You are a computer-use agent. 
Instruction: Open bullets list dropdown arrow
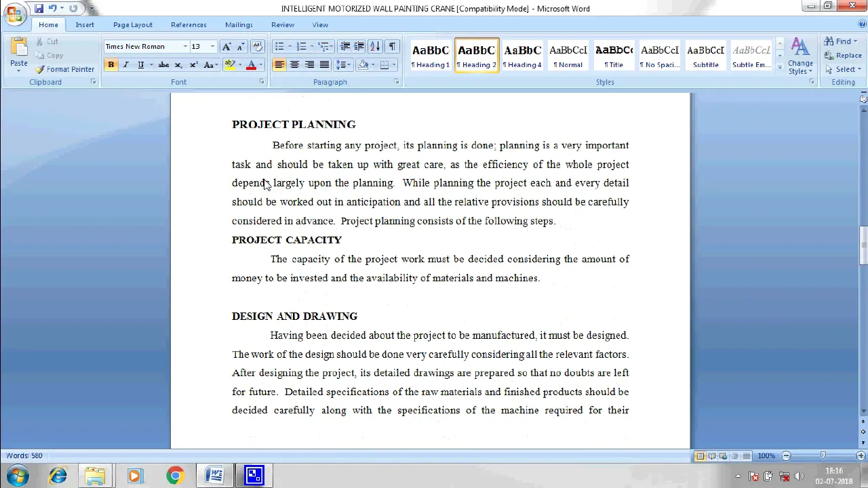(x=290, y=47)
